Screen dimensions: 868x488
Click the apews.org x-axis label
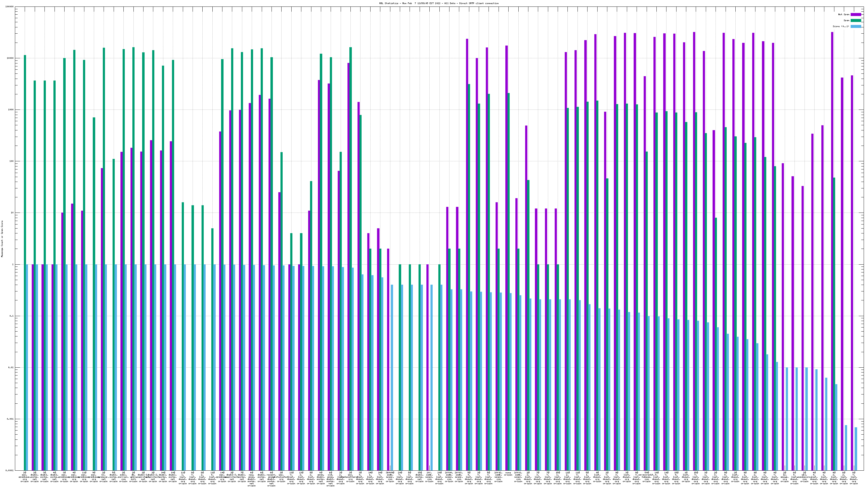tap(784, 477)
